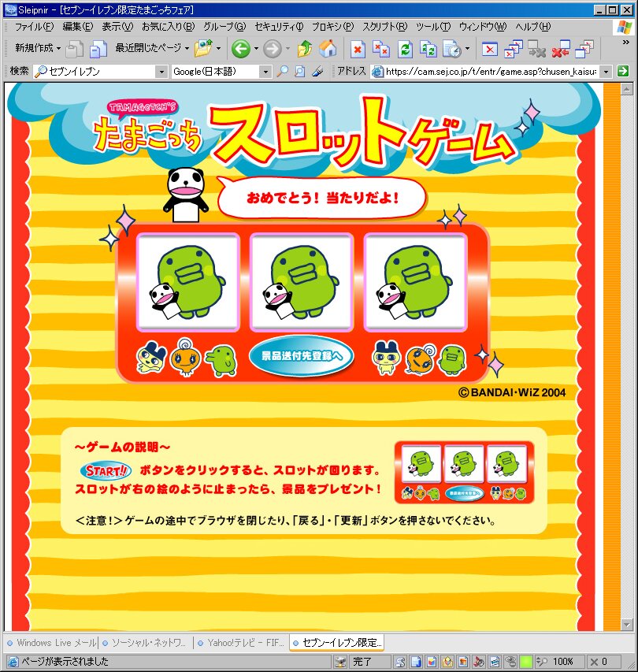Toggle the script scroll icon in status bar
This screenshot has width=638, height=672.
(x=400, y=662)
